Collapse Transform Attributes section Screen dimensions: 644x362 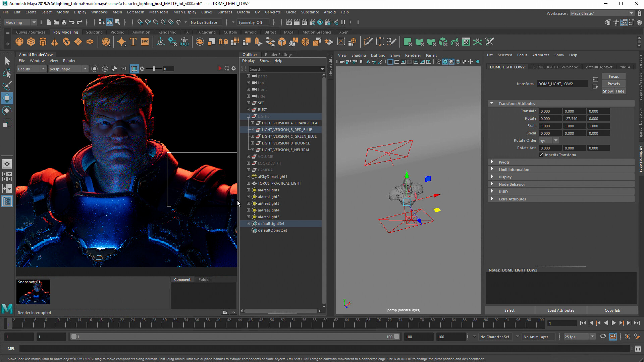click(x=492, y=103)
